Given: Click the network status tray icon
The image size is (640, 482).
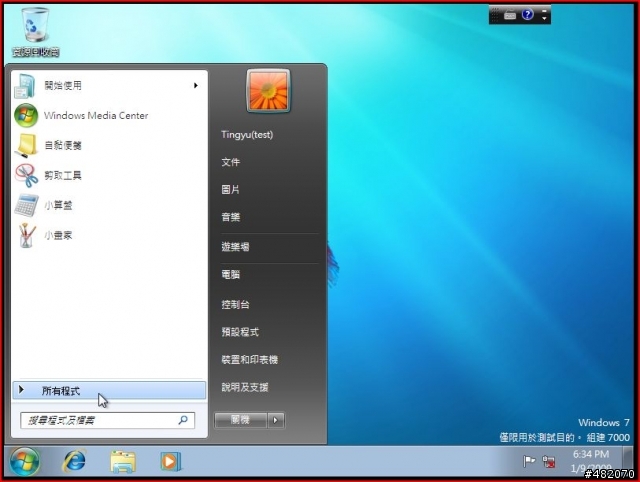Looking at the screenshot, I should coord(549,462).
